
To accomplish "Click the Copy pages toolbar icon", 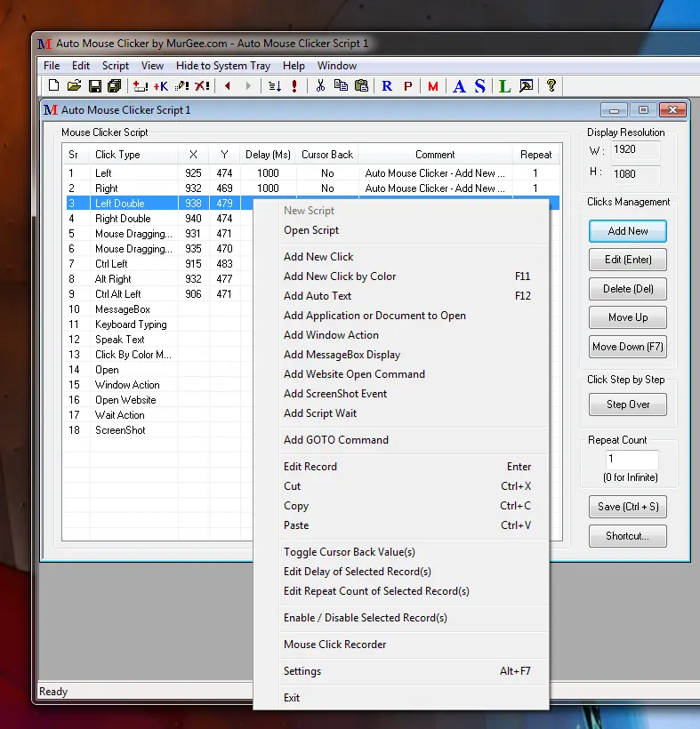I will (x=341, y=85).
